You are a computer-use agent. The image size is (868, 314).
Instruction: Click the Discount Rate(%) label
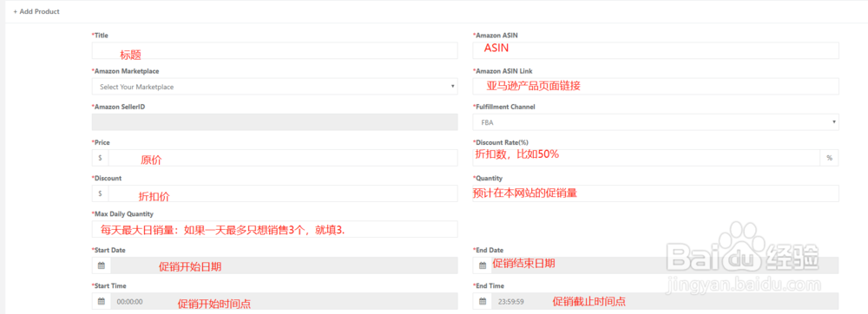pyautogui.click(x=501, y=142)
